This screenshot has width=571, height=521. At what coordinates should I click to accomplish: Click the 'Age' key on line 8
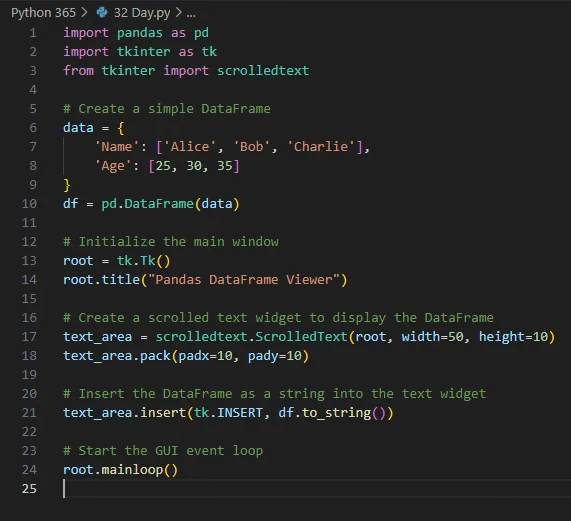click(113, 166)
